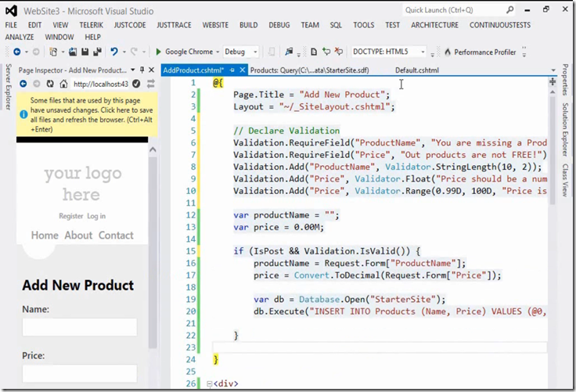Open the TELERIK menu
The width and height of the screenshot is (576, 392).
pos(91,25)
